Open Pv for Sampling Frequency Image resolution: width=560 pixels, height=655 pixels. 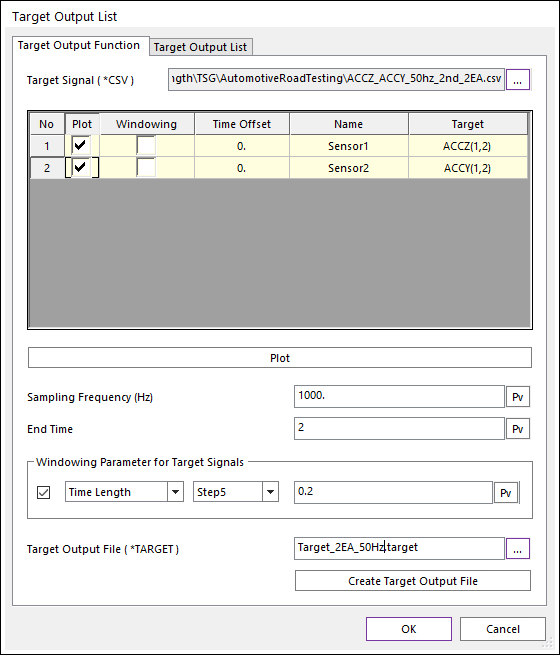[x=518, y=397]
